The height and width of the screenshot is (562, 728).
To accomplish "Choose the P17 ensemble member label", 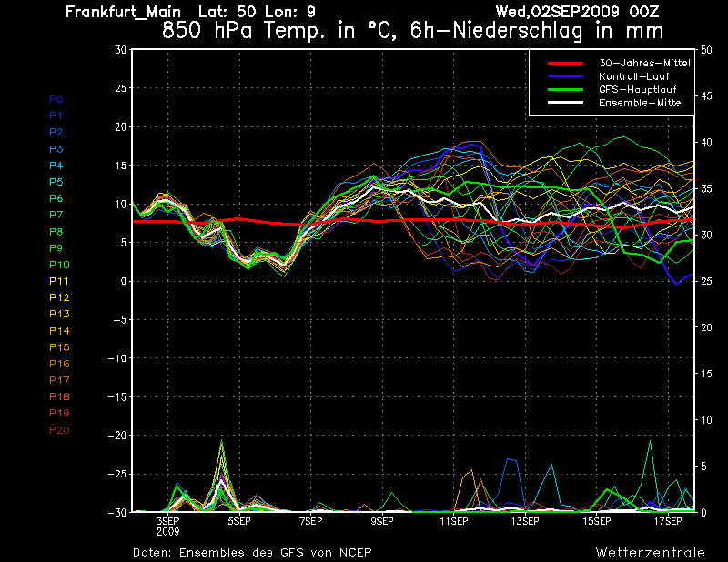I will point(58,380).
